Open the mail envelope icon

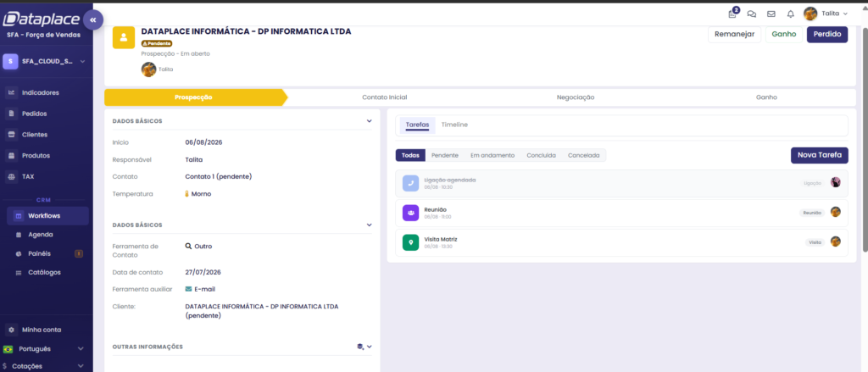(771, 14)
